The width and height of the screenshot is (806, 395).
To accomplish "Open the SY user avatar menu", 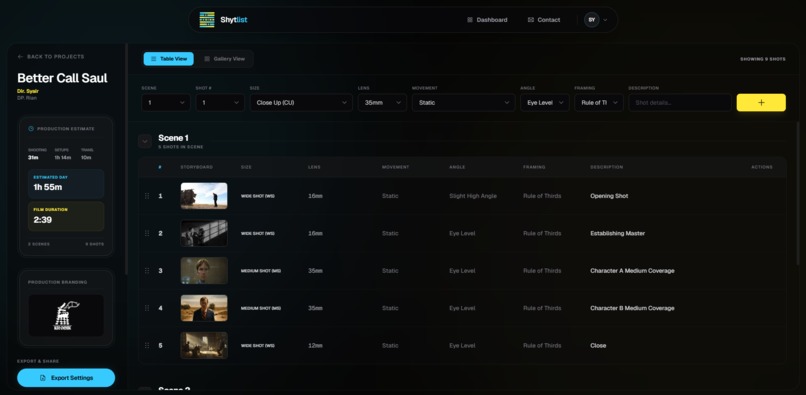I will 596,20.
